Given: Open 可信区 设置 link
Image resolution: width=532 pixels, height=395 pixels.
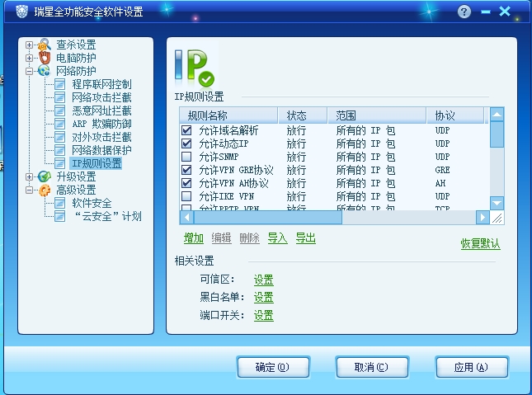Looking at the screenshot, I should (264, 280).
